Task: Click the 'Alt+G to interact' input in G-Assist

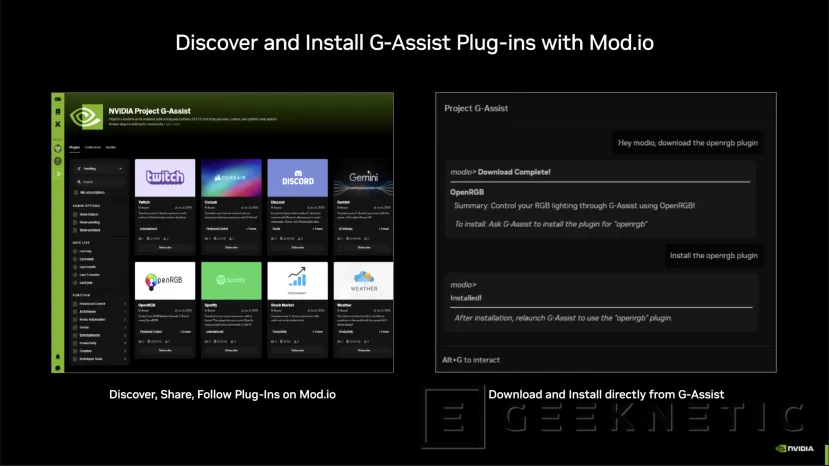Action: tap(606, 360)
